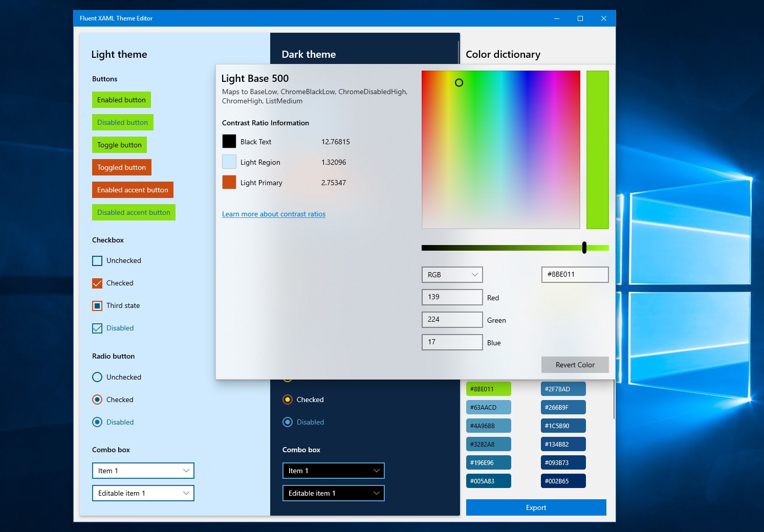This screenshot has height=532, width=764.
Task: Click the hex value field showing #8BE011
Action: (x=574, y=275)
